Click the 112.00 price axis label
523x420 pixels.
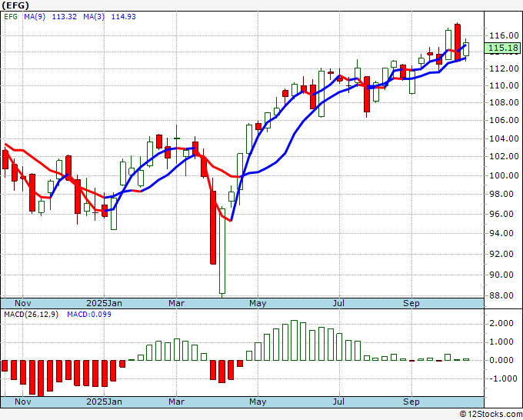tap(504, 68)
